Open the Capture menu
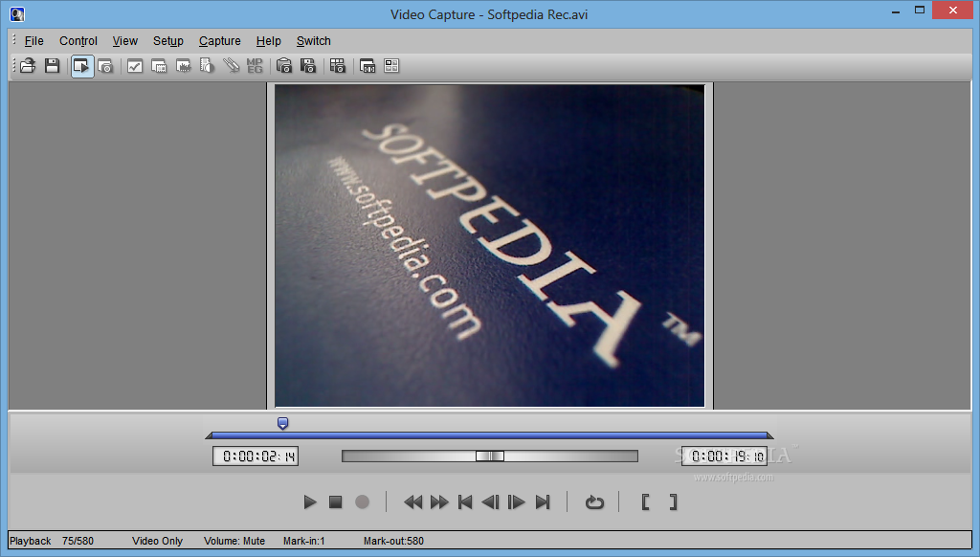 pos(219,40)
